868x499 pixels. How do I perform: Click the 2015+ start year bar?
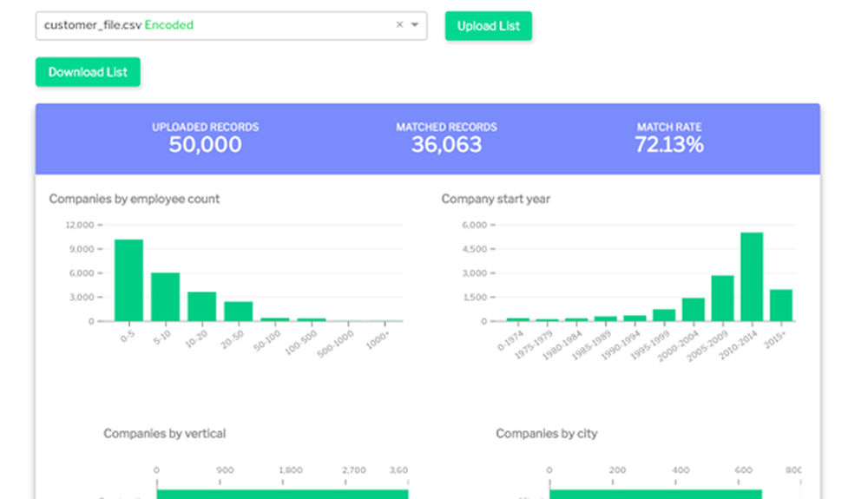(780, 305)
